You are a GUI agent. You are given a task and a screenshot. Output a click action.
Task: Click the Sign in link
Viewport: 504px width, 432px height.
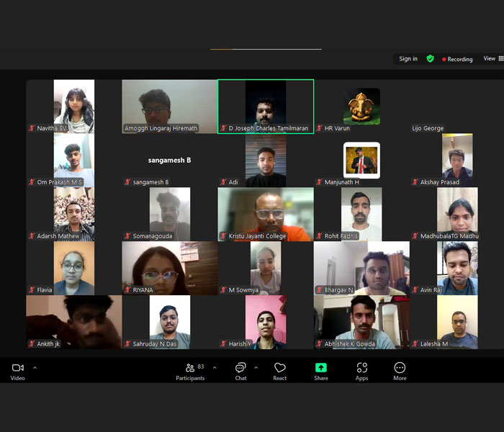point(408,59)
